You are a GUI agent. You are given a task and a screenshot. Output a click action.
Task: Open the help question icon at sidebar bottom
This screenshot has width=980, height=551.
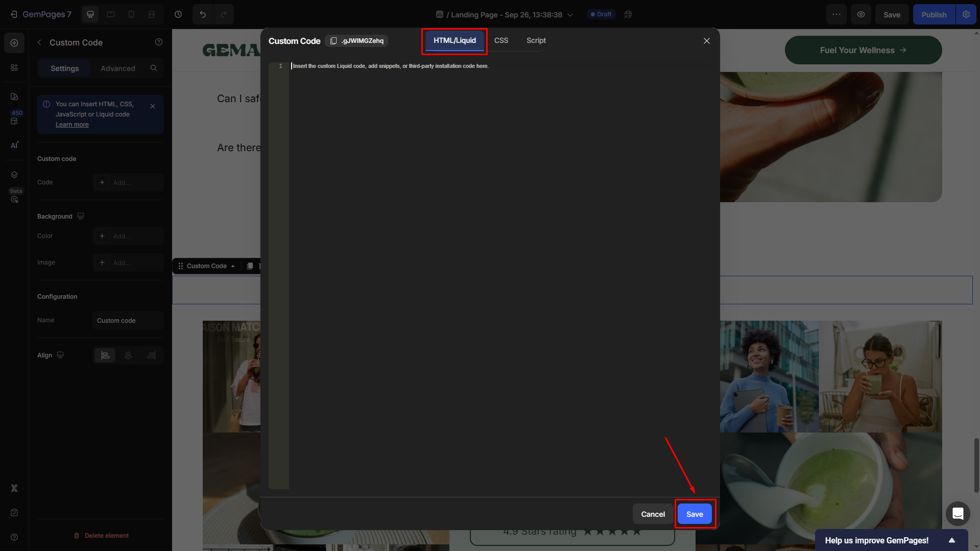(x=14, y=537)
